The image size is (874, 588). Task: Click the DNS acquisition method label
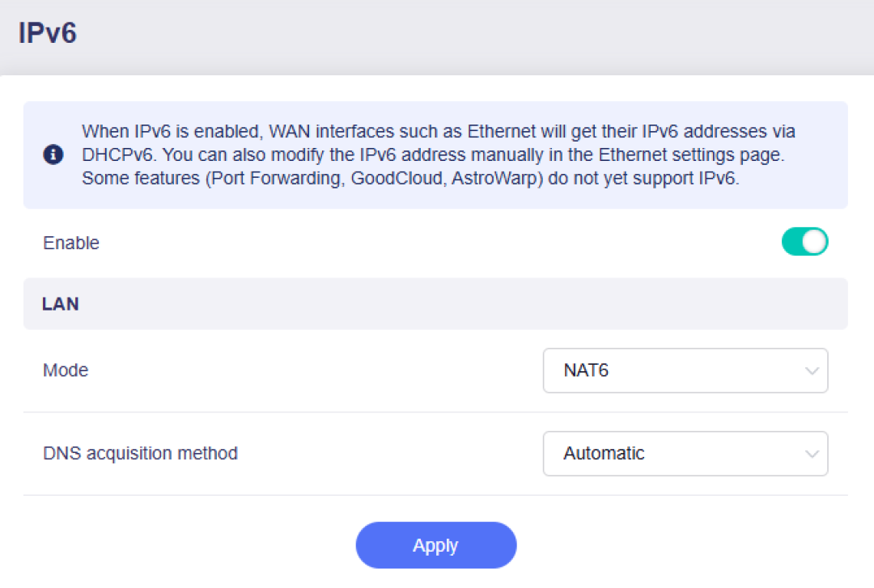[140, 454]
